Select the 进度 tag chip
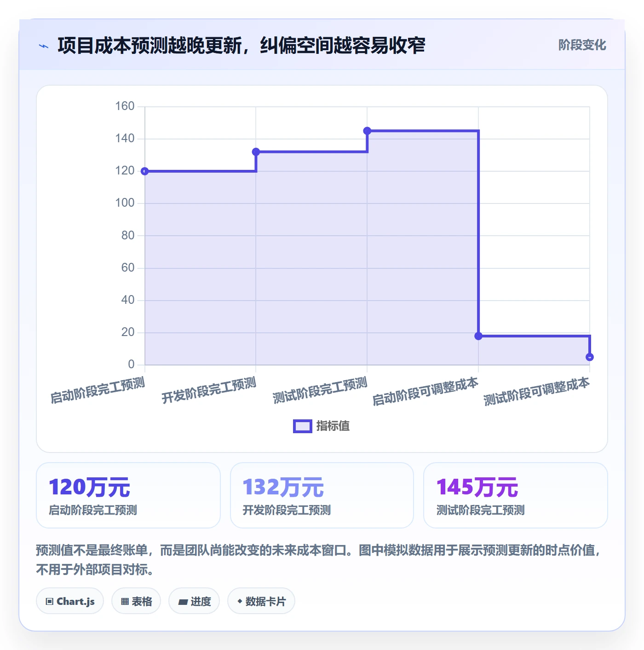Viewport: 644px width, 650px height. click(194, 601)
